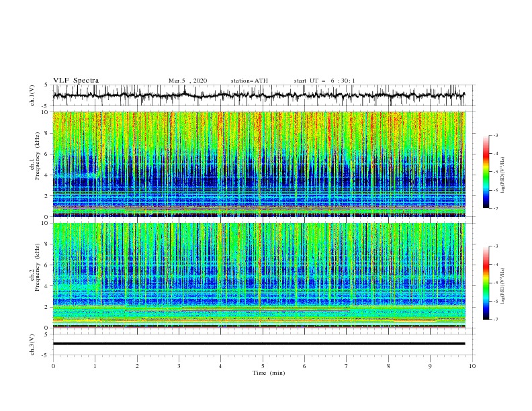The width and height of the screenshot is (532, 411).
Task: Click the "3" tick on the time axis
Action: point(179,366)
